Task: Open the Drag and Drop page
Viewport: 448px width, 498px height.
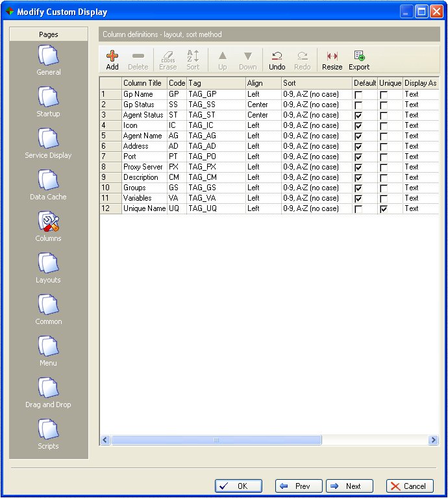Action: tap(49, 388)
